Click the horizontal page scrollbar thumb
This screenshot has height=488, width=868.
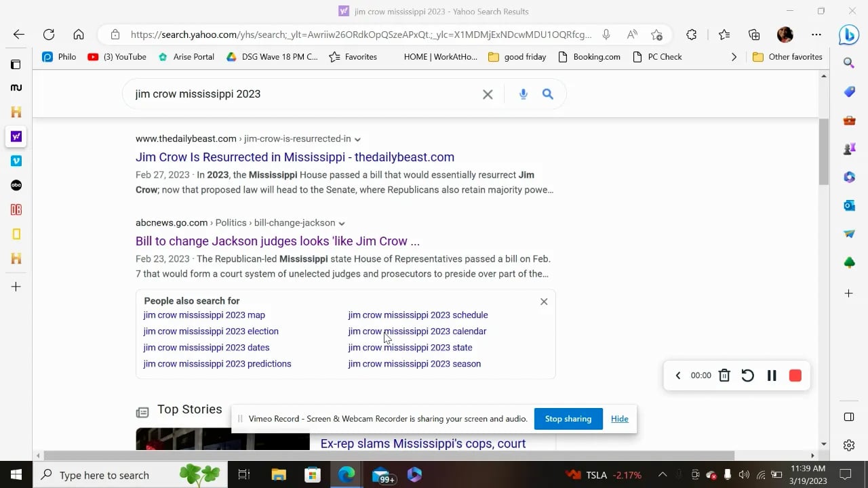pyautogui.click(x=390, y=455)
